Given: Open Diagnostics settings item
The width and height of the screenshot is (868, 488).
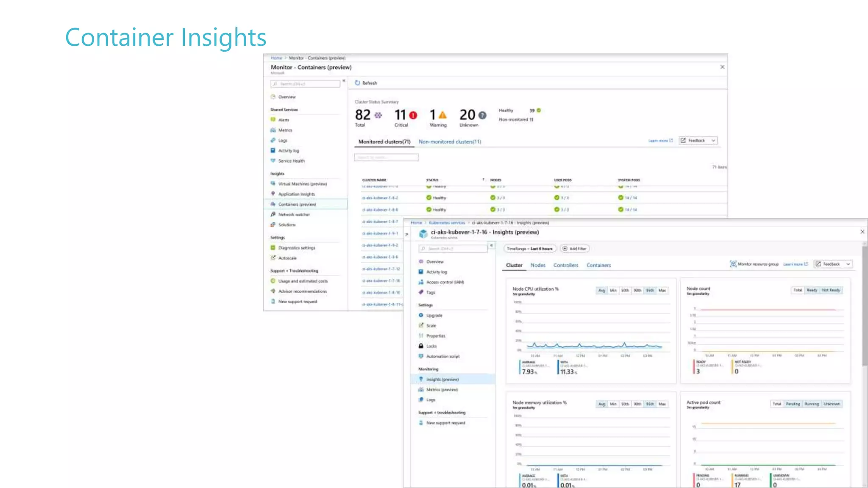Looking at the screenshot, I should pyautogui.click(x=296, y=248).
